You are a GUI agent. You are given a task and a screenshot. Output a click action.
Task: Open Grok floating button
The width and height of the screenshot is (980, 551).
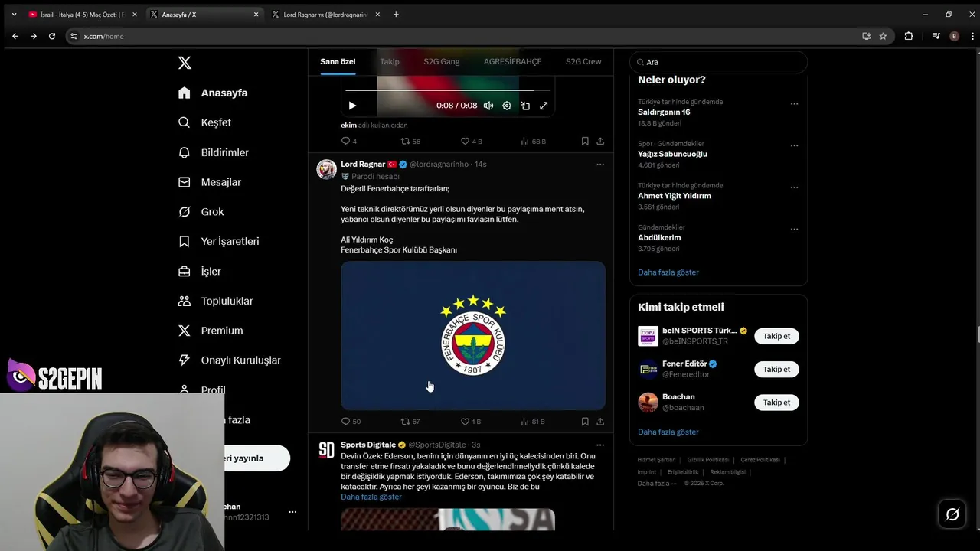coord(952,514)
